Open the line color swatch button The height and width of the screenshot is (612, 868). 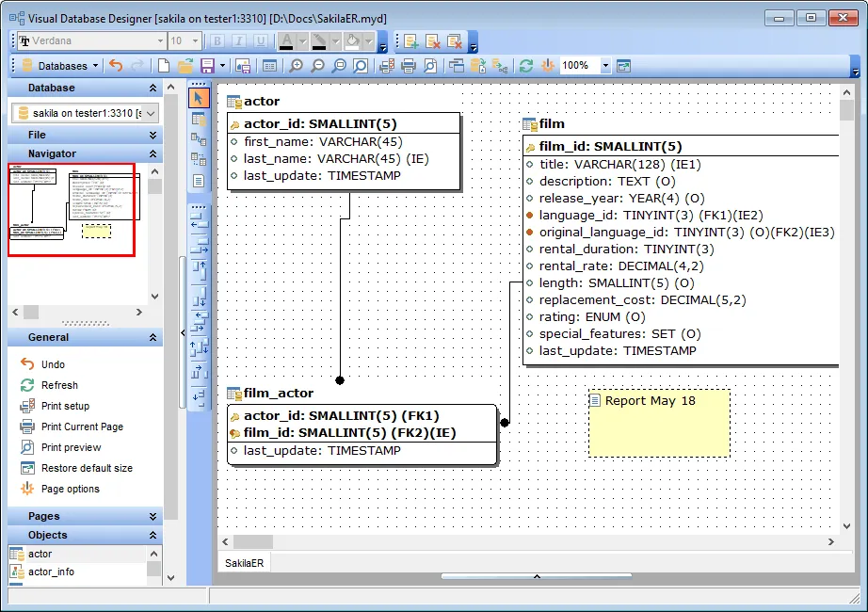319,41
